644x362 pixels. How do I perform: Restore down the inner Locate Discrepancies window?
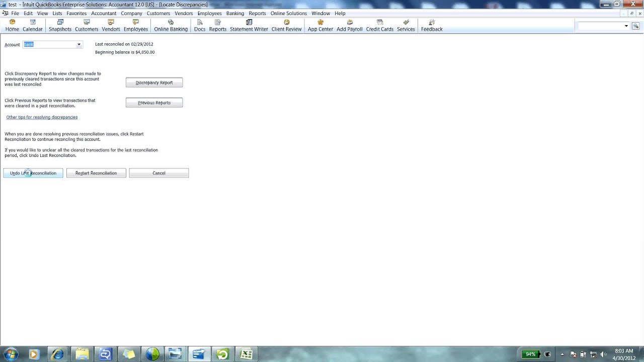point(632,14)
